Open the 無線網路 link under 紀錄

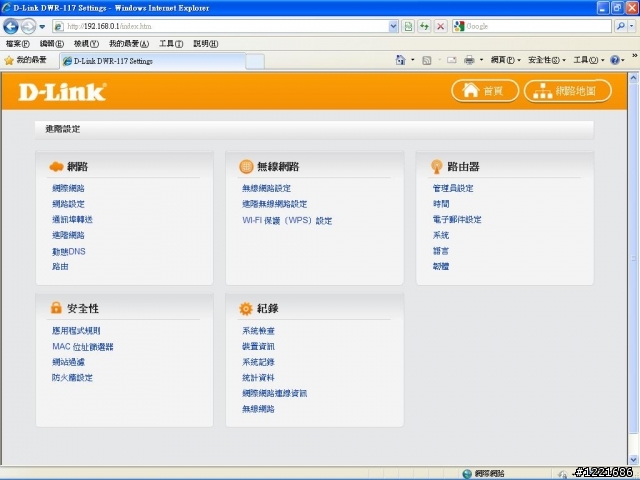tap(258, 409)
